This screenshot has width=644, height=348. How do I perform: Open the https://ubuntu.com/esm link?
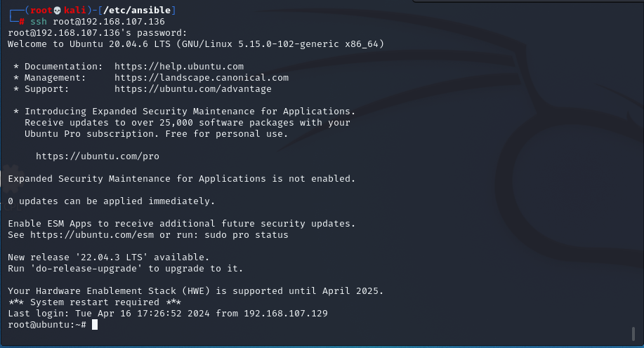tap(92, 235)
